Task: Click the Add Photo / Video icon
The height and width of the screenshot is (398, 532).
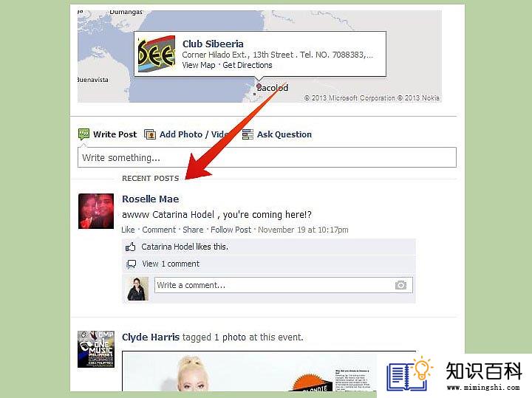Action: pos(149,134)
